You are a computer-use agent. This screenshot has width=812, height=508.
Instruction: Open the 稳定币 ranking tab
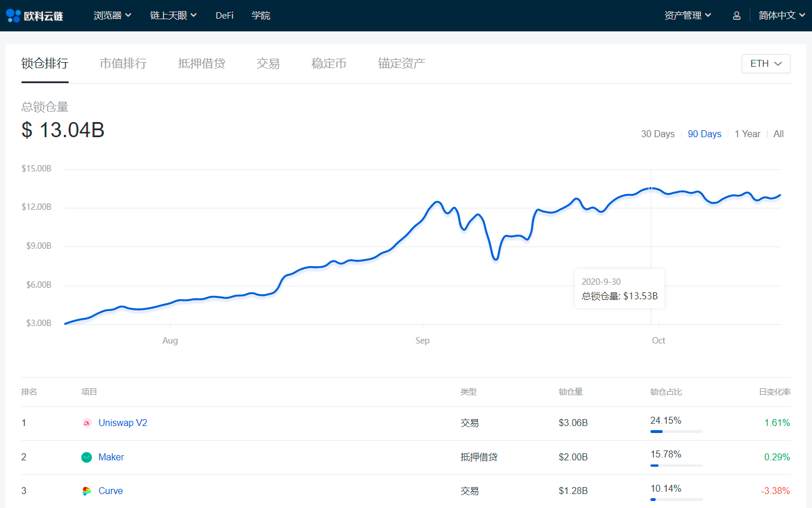point(328,63)
